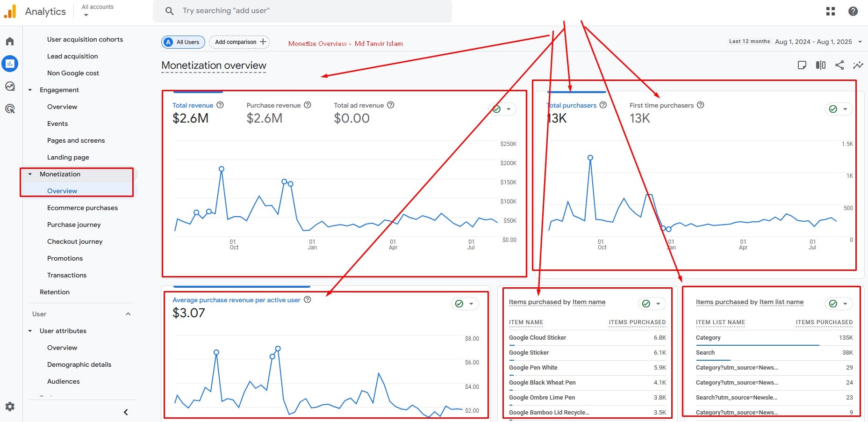868x422 pixels.
Task: Collapse the User section chevron
Action: (128, 314)
